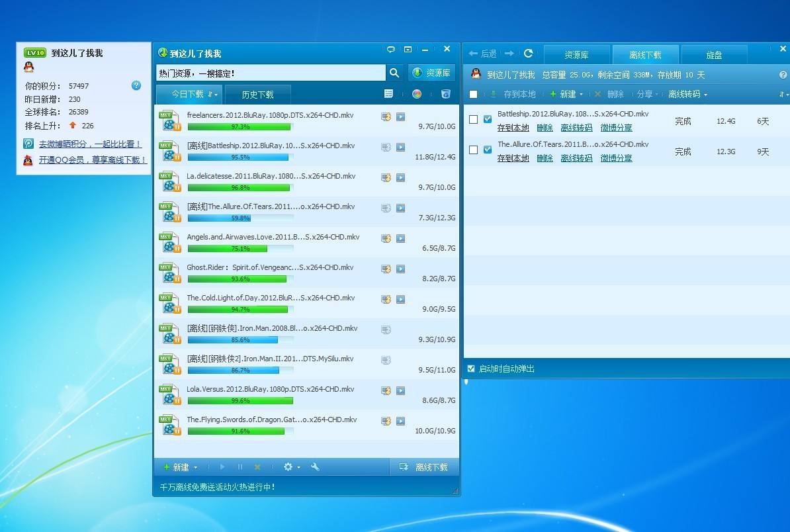Click offline accelerate icon for The.Cold.Light.of.Day task
Viewport: 790px width, 532px height.
(x=386, y=299)
